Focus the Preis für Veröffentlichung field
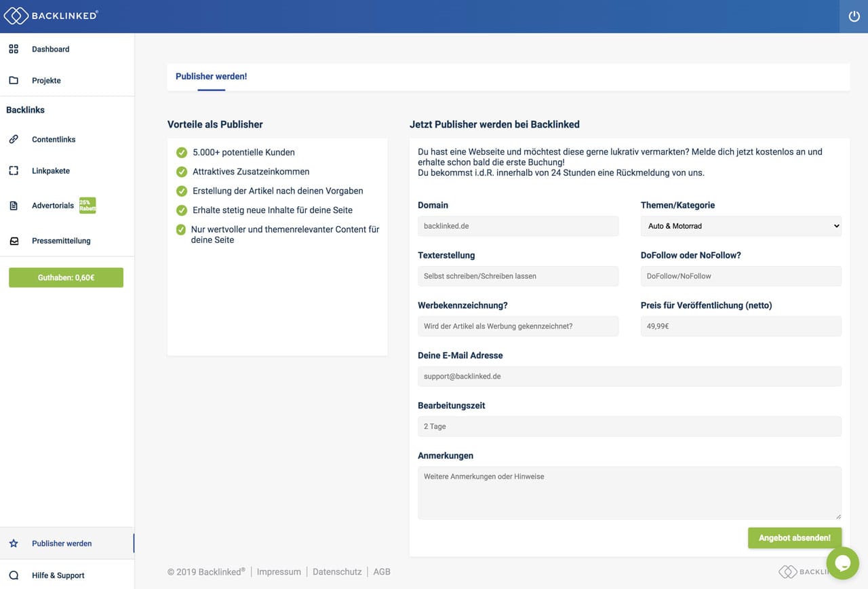 (x=741, y=326)
